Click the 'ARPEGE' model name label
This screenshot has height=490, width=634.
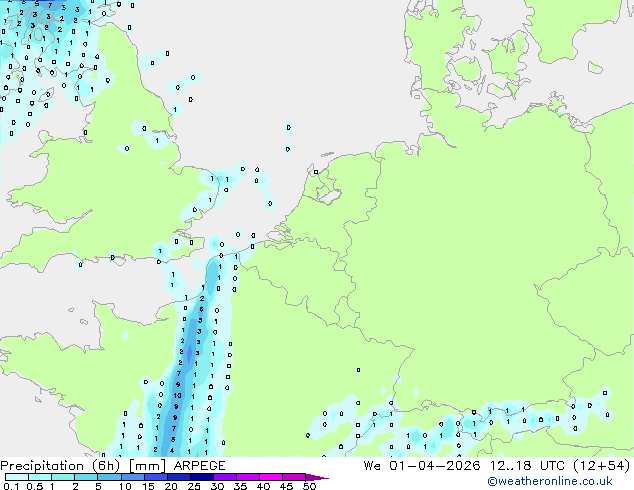pyautogui.click(x=199, y=466)
